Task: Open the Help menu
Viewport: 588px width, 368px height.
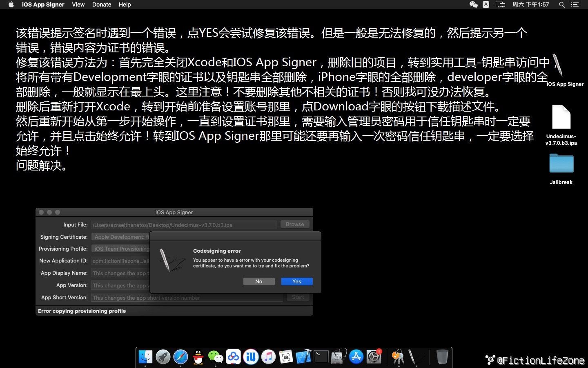Action: click(x=125, y=4)
